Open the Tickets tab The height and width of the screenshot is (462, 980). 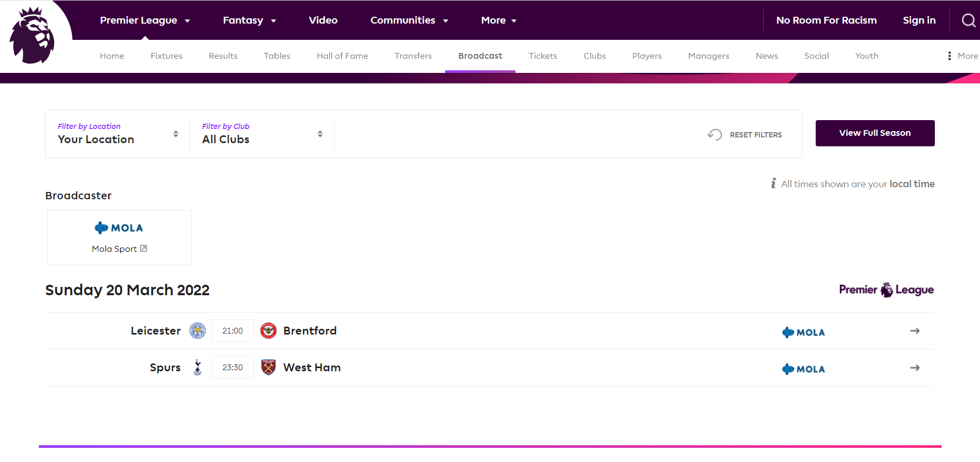(543, 56)
